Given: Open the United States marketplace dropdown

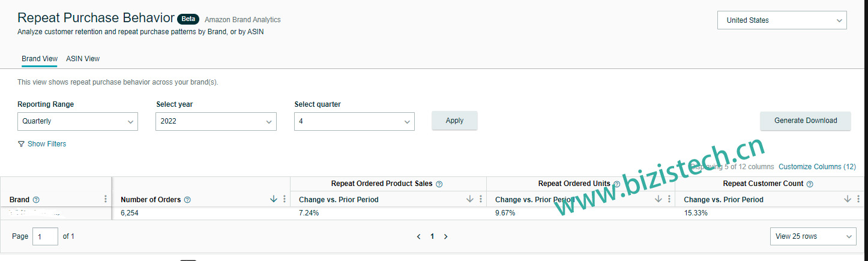Looking at the screenshot, I should coord(782,20).
